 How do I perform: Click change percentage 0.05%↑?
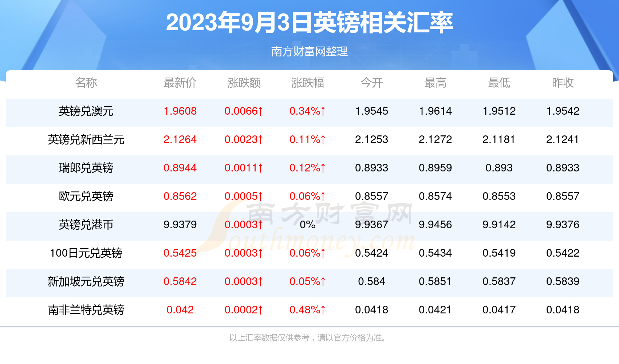click(307, 281)
